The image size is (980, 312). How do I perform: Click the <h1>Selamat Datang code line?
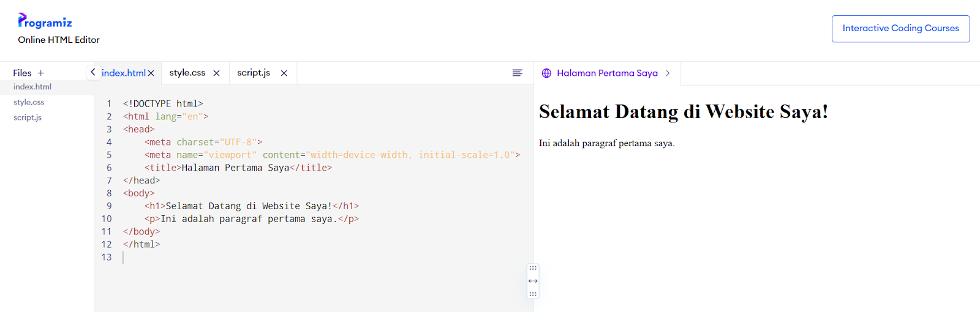tap(252, 206)
